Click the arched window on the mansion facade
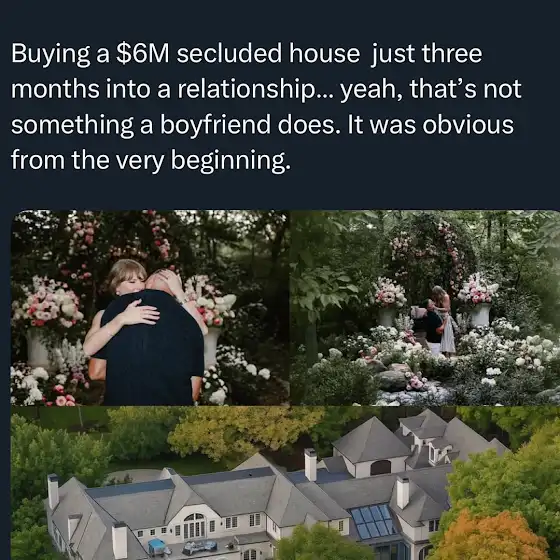560x560 pixels. (194, 525)
